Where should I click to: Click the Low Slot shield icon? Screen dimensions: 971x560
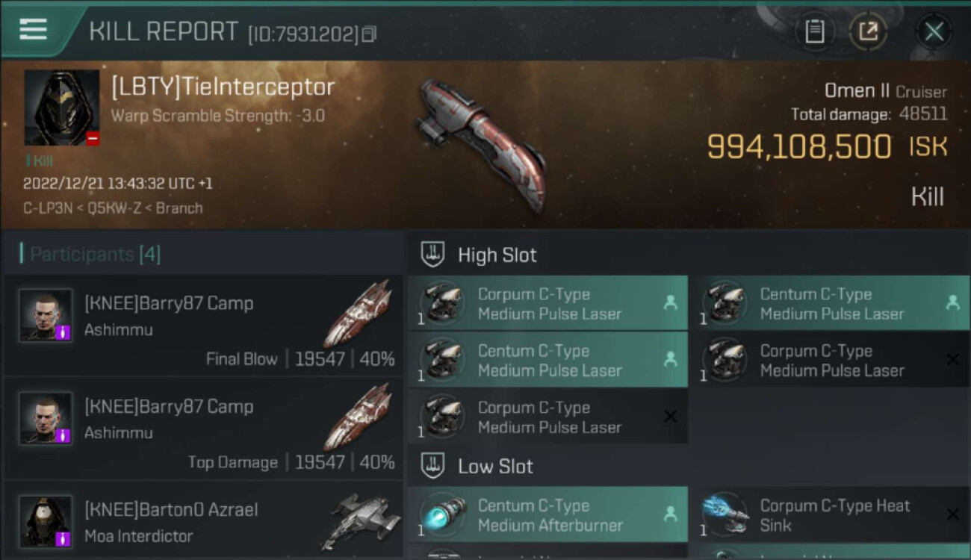point(433,466)
